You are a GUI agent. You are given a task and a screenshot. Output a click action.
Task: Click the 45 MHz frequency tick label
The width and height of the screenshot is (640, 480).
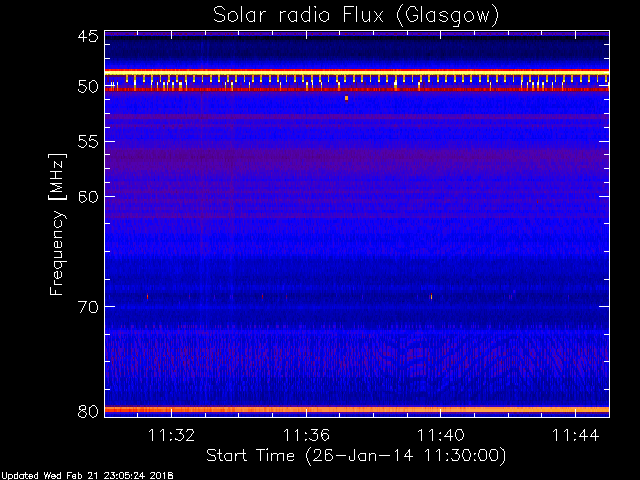coord(88,36)
